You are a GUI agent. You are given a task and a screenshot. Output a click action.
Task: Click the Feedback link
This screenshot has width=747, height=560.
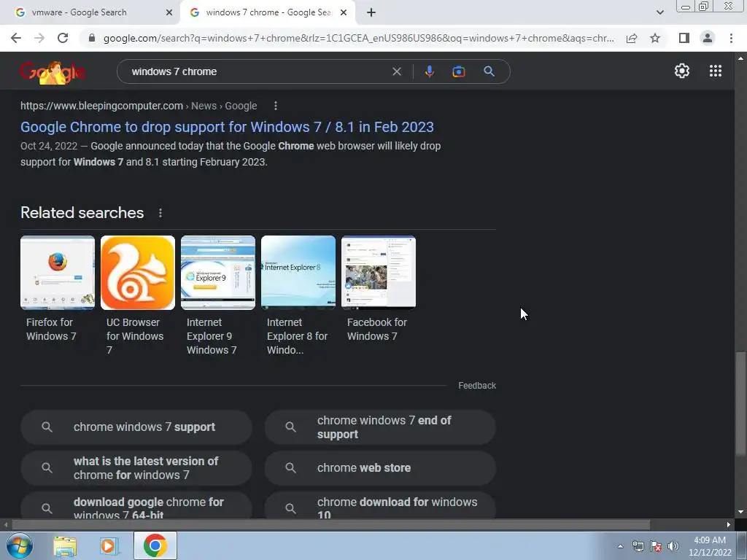pos(477,386)
